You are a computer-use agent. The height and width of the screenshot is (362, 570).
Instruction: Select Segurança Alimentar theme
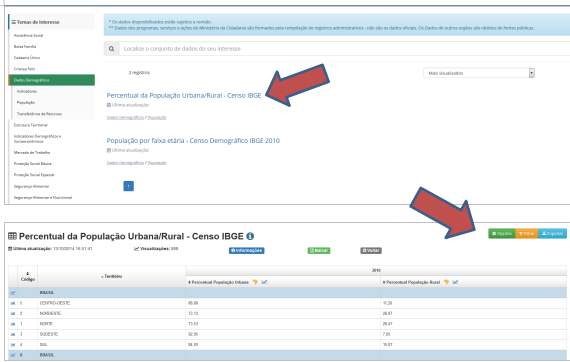click(x=31, y=186)
